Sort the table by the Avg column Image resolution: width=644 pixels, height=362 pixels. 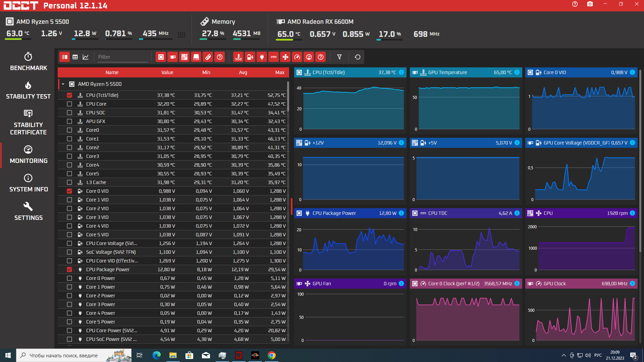pyautogui.click(x=243, y=72)
